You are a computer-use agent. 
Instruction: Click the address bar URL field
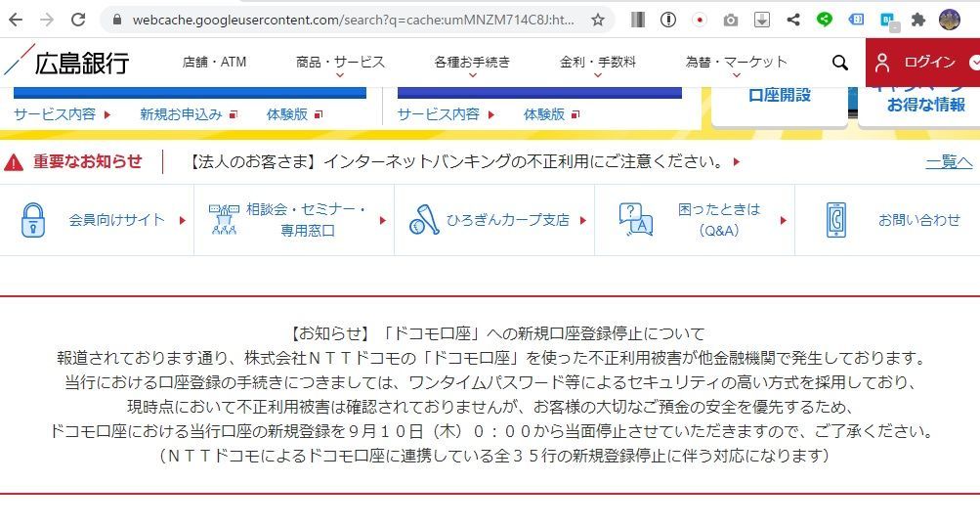[x=353, y=20]
